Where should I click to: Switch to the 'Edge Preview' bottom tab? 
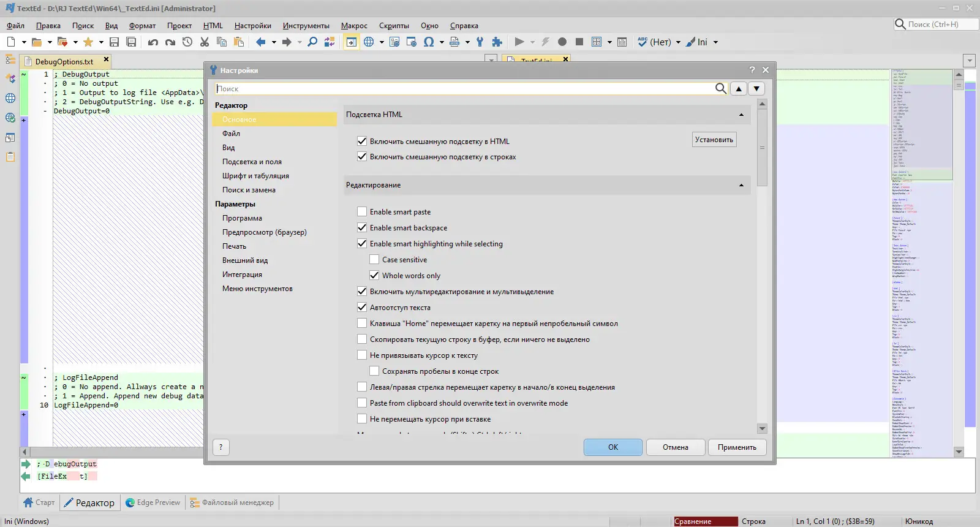point(153,502)
